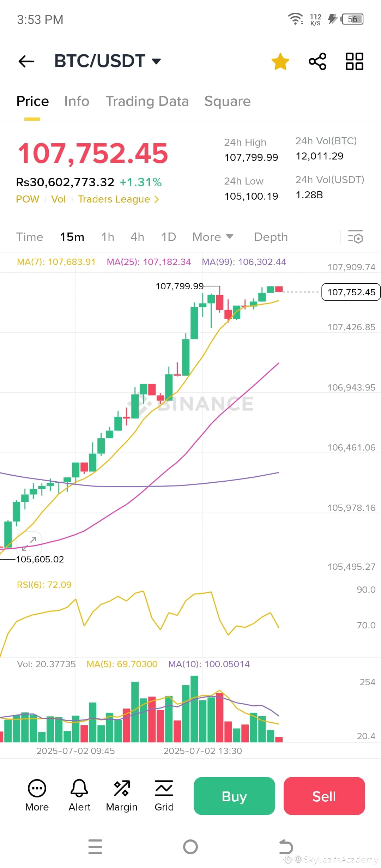Screen dimensions: 381x868
Task: Tap 24h Vol(BTC) value 12,011.29
Action: 320,156
